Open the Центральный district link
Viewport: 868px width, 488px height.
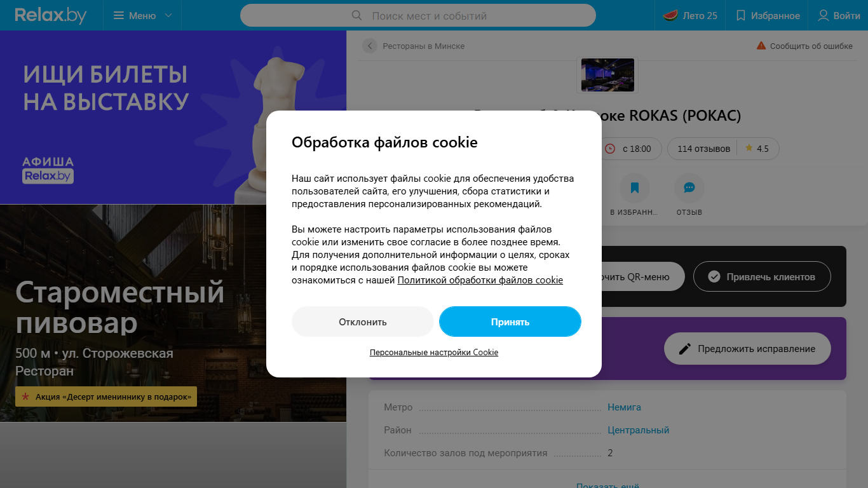tap(638, 430)
